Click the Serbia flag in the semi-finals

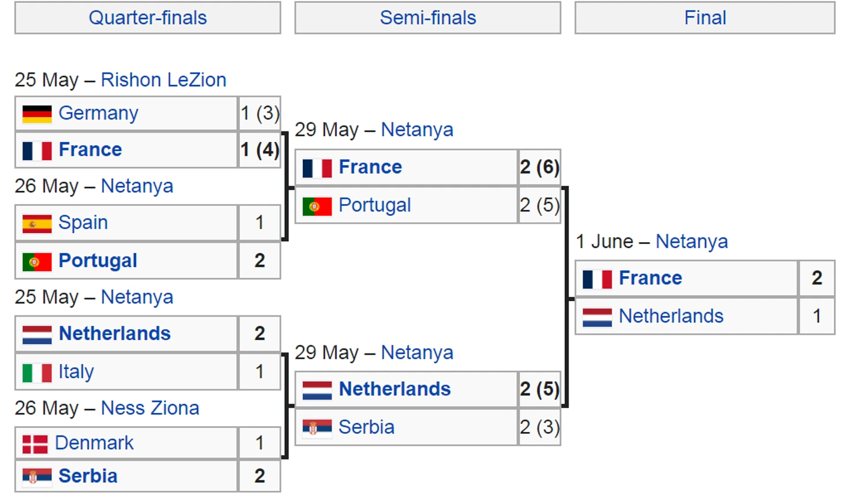tap(317, 428)
